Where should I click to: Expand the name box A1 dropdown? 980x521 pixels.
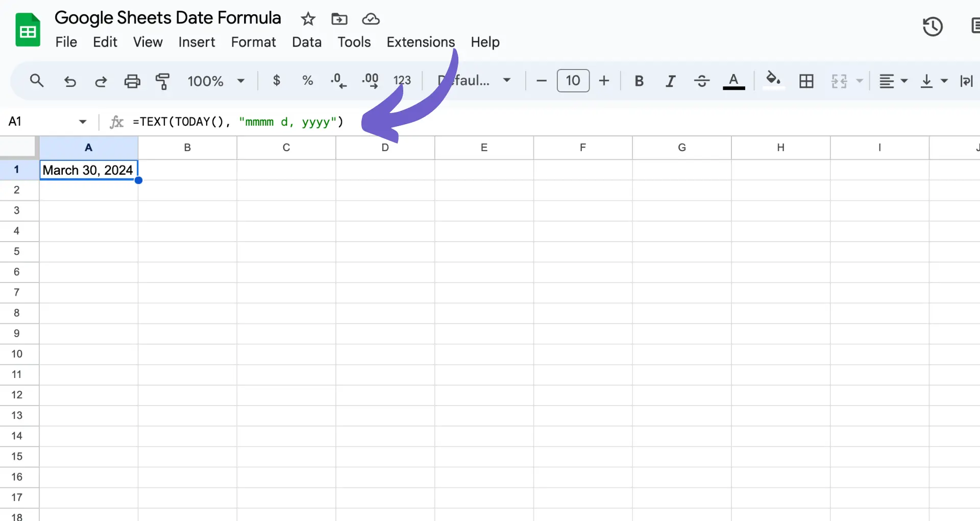83,122
